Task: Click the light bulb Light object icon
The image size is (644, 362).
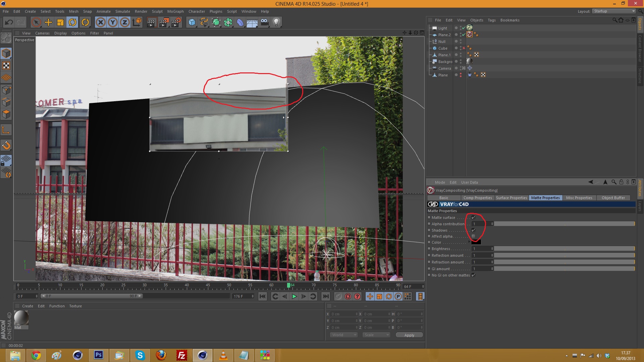Action: pos(276,22)
